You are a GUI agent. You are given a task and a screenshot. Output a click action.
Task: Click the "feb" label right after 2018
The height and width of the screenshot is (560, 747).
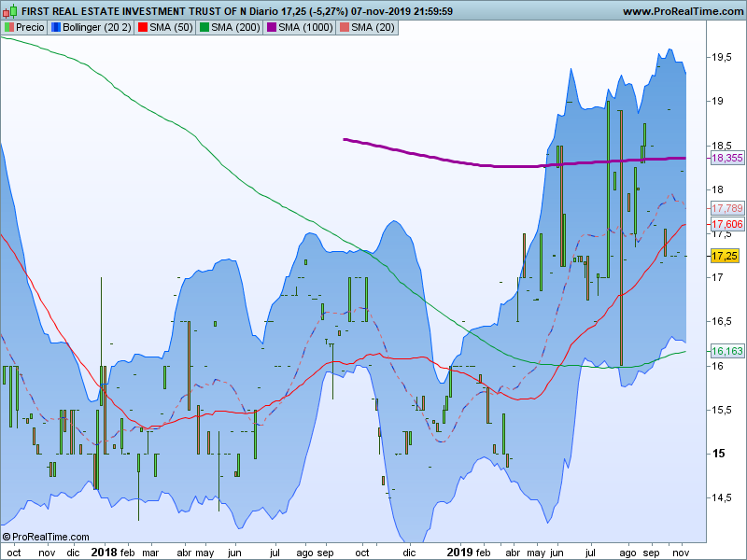pos(128,553)
